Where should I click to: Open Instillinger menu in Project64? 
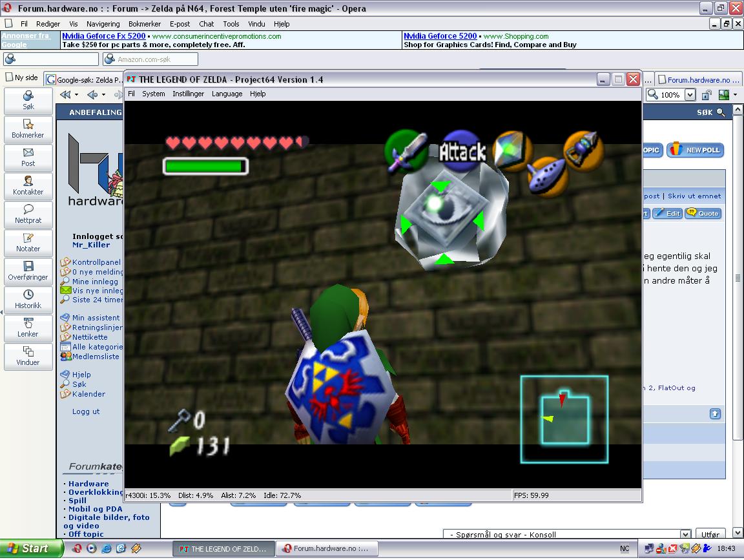(x=189, y=94)
